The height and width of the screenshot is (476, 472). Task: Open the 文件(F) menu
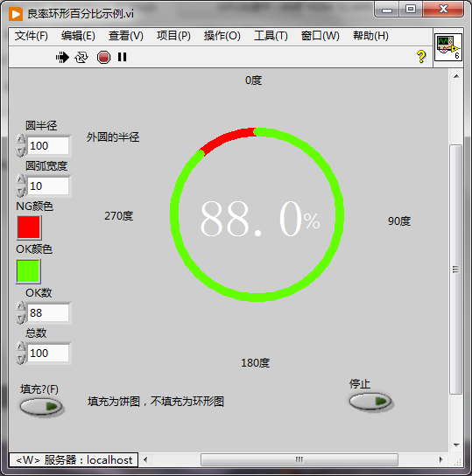click(32, 36)
